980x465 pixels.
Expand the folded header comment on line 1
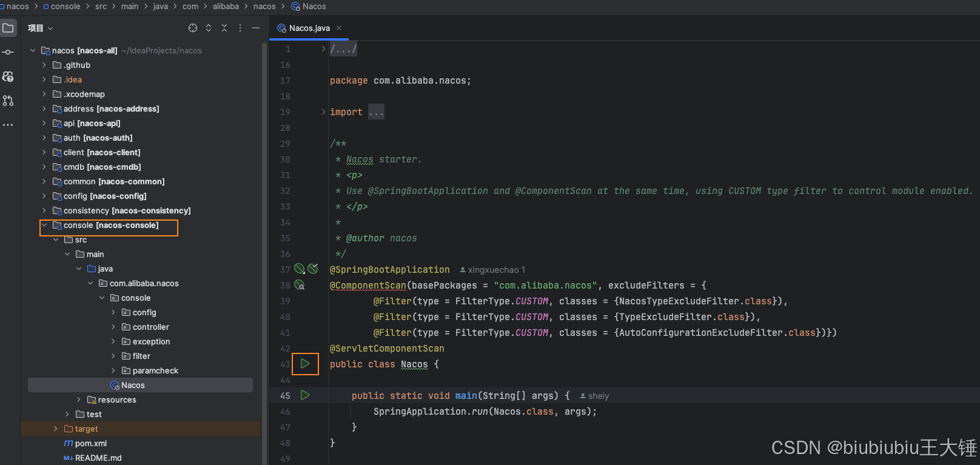[x=323, y=49]
